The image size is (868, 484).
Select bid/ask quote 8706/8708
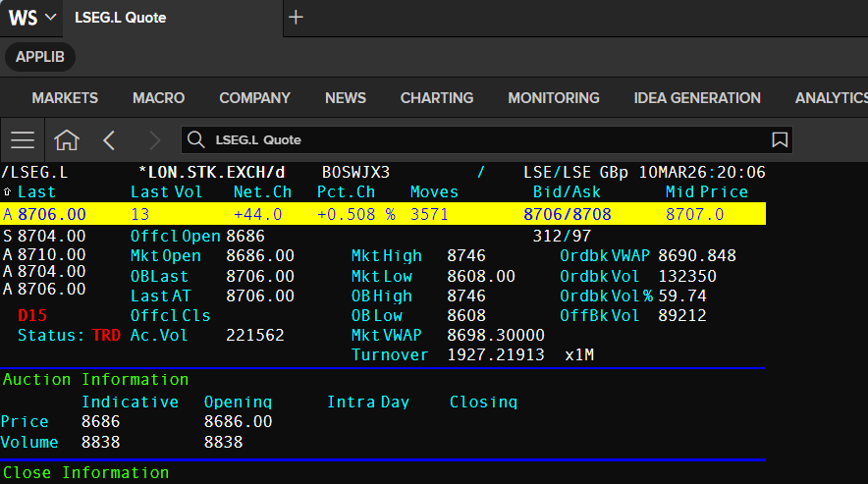pyautogui.click(x=568, y=214)
